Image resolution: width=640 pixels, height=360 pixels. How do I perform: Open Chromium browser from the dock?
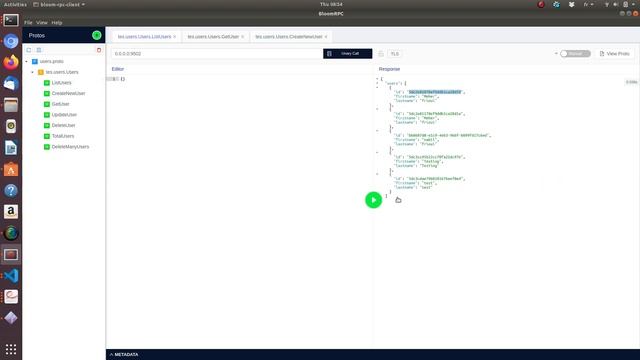click(x=11, y=41)
